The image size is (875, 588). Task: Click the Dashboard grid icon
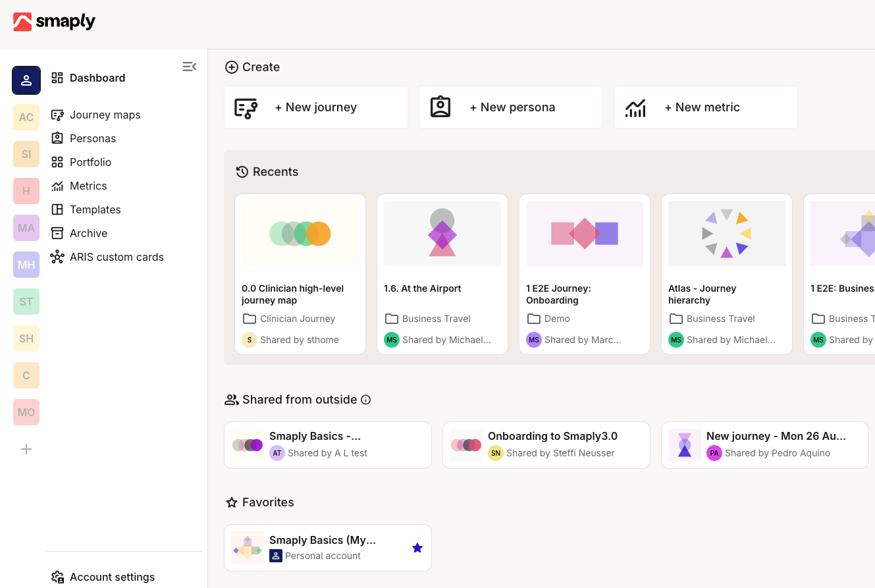click(57, 78)
